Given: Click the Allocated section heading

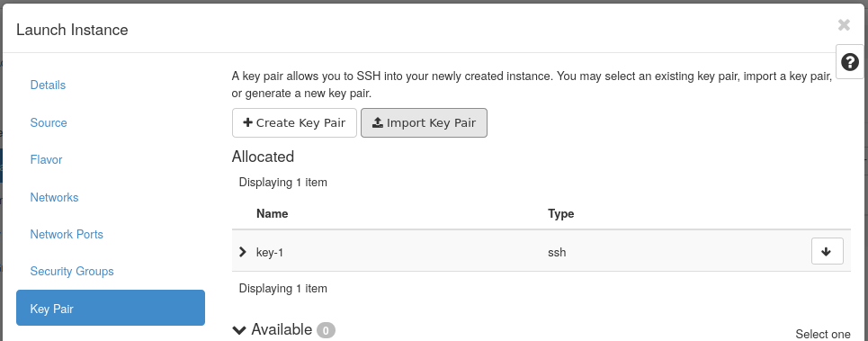Looking at the screenshot, I should tap(263, 157).
